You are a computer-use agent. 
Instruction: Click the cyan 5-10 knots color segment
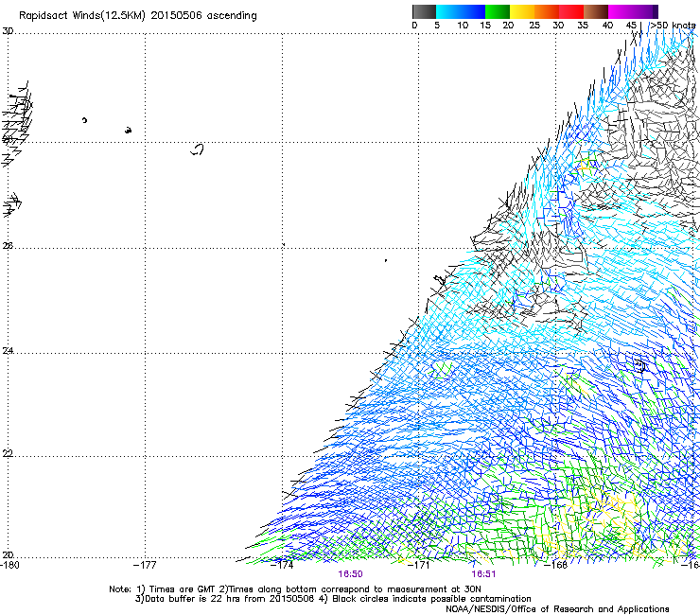[x=448, y=11]
